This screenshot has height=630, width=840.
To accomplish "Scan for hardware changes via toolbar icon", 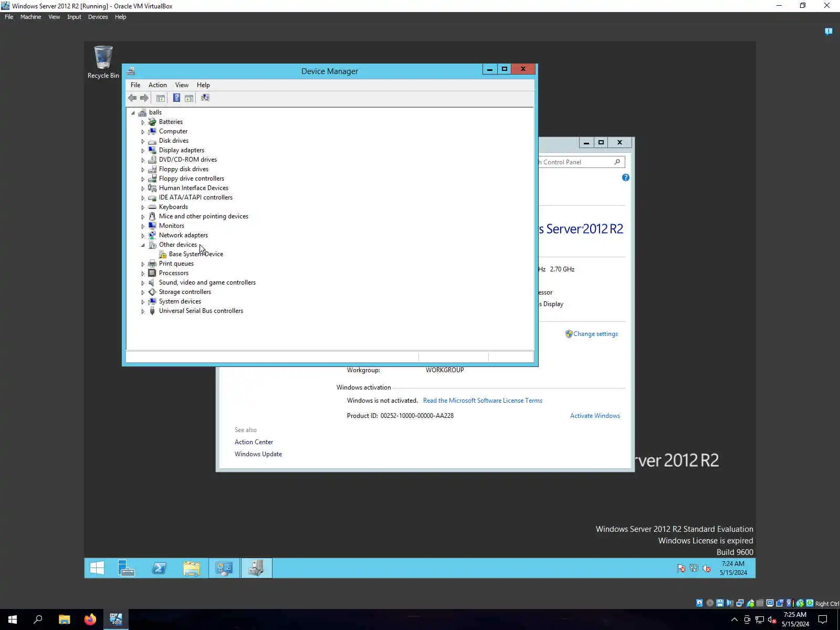I will click(205, 98).
